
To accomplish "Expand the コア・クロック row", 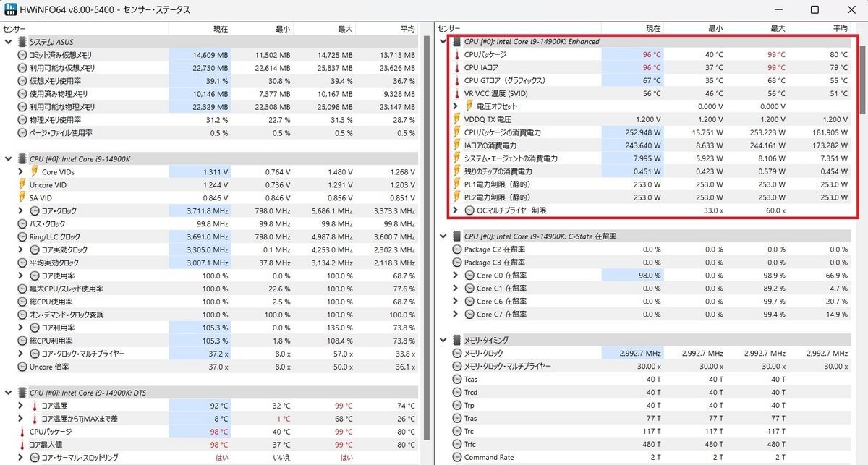I will click(22, 211).
